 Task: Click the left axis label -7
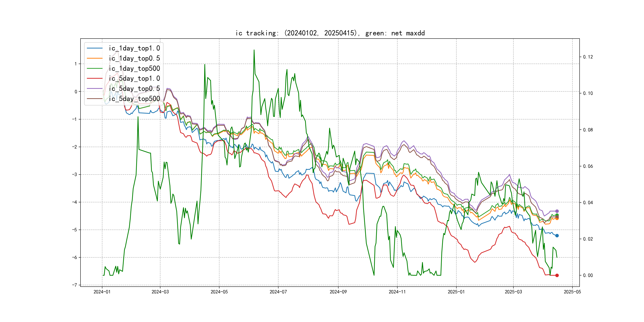pyautogui.click(x=75, y=285)
